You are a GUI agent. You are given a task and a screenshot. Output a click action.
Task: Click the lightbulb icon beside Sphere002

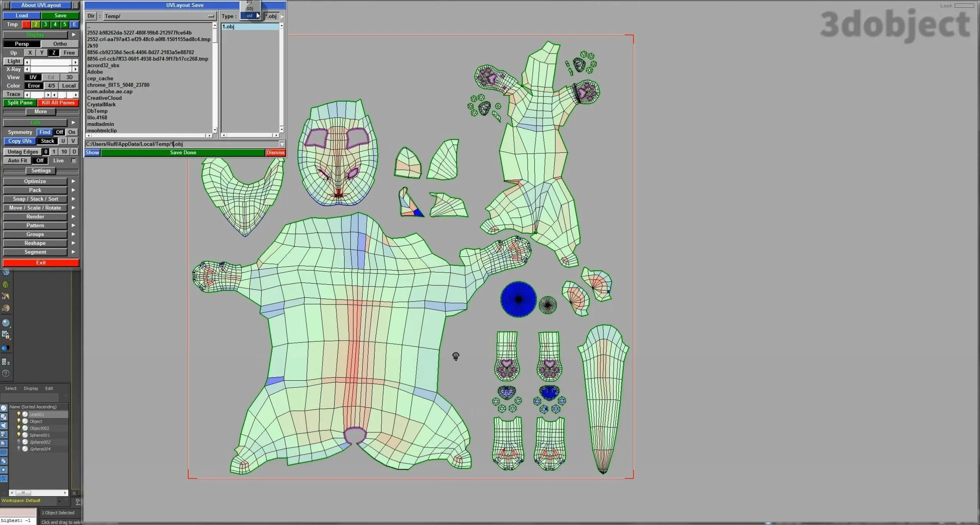[x=18, y=442]
